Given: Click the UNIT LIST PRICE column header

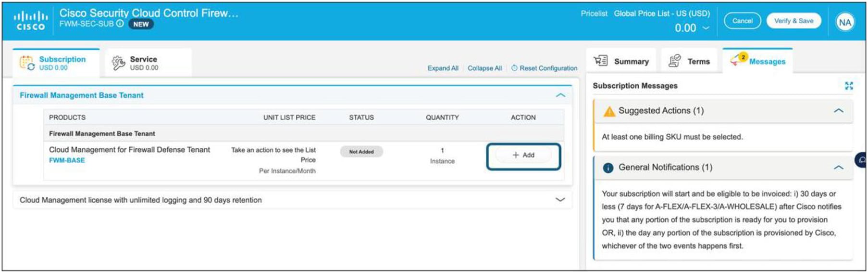Looking at the screenshot, I should click(289, 117).
